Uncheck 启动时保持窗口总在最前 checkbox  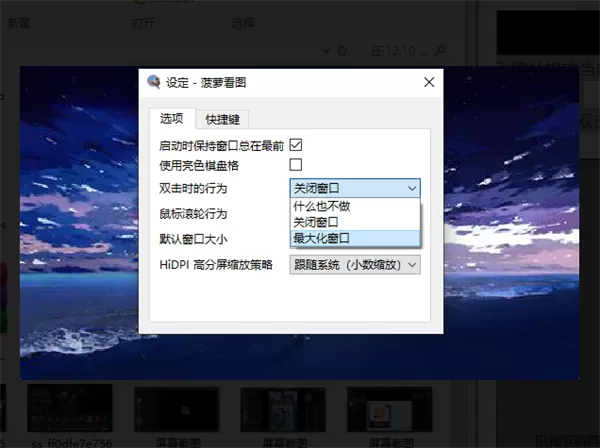pos(296,145)
